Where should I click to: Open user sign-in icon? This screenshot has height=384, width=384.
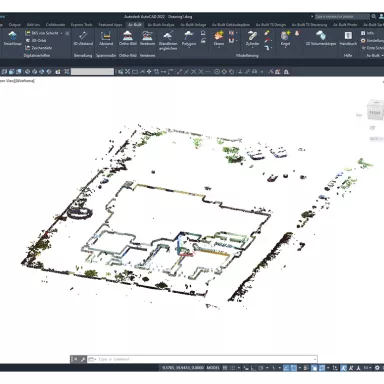click(381, 16)
